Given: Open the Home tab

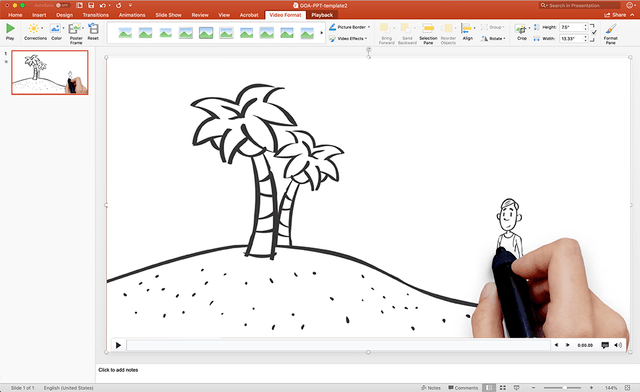Looking at the screenshot, I should click(16, 15).
